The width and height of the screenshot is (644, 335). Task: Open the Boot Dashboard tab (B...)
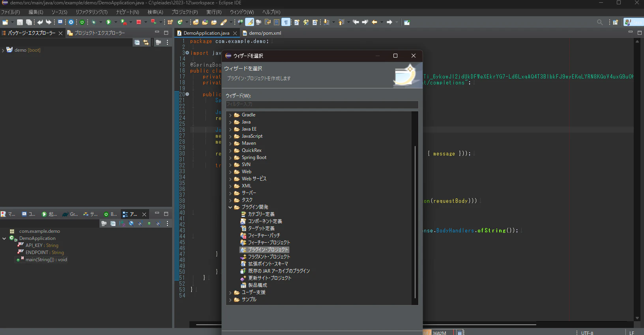coord(110,214)
